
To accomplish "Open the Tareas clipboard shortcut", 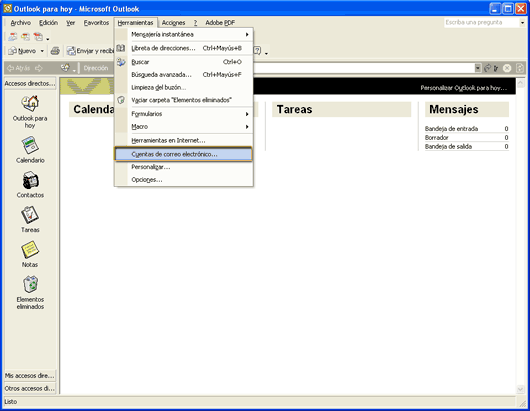I will (x=30, y=219).
